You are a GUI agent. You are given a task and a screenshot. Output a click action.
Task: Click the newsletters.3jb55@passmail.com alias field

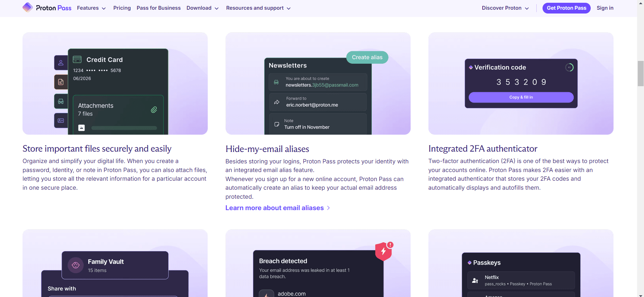point(318,82)
